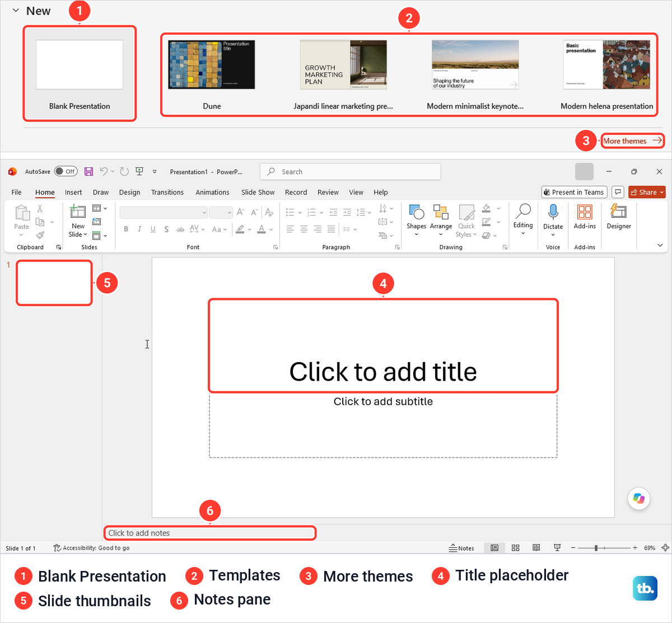The height and width of the screenshot is (623, 672).
Task: Switch to the Slide Show tab
Action: tap(258, 192)
